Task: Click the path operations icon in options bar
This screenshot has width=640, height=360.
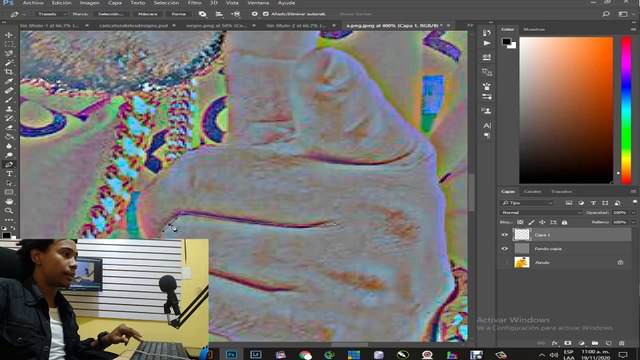Action: point(202,14)
